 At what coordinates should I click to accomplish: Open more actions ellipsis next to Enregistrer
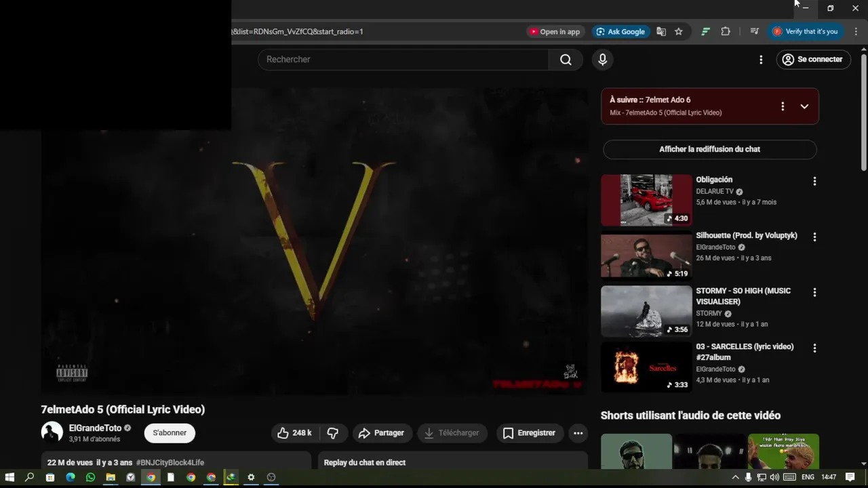pos(578,433)
